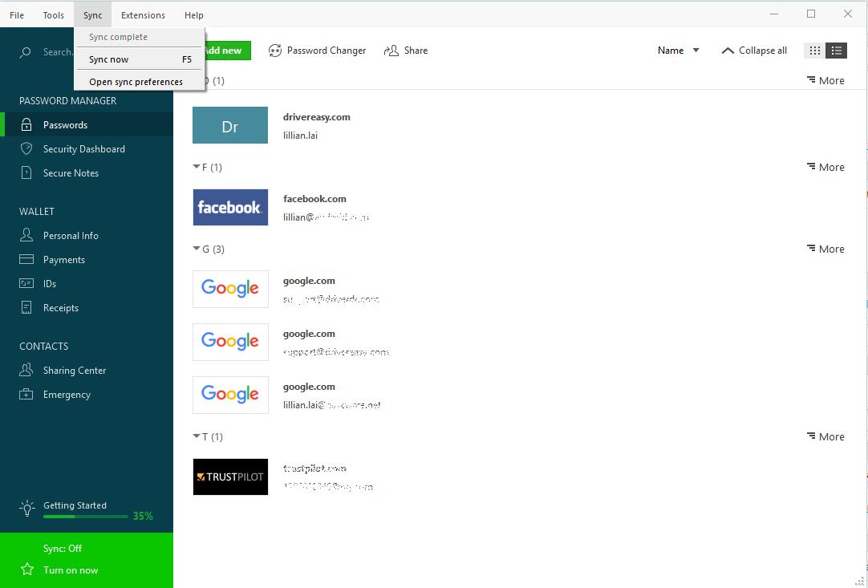Click the Getting Started lightbulb icon
This screenshot has height=588, width=868.
26,509
